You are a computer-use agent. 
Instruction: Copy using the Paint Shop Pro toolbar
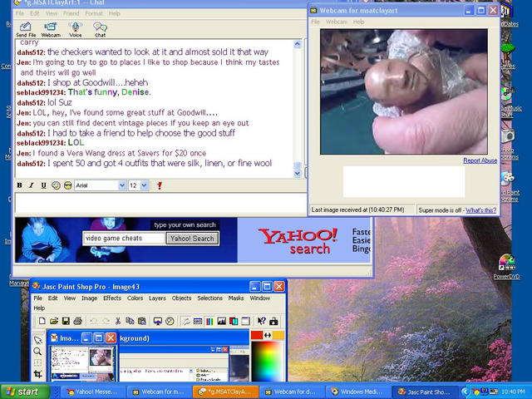pyautogui.click(x=130, y=321)
